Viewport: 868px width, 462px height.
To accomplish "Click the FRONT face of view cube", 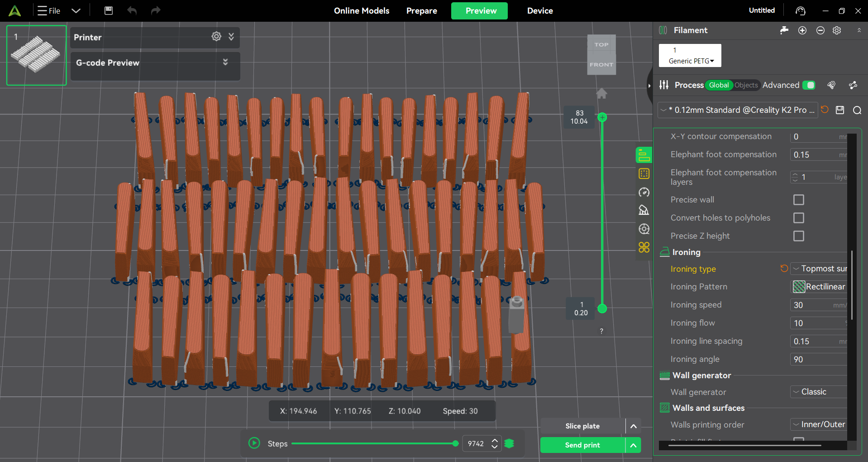I will (601, 65).
